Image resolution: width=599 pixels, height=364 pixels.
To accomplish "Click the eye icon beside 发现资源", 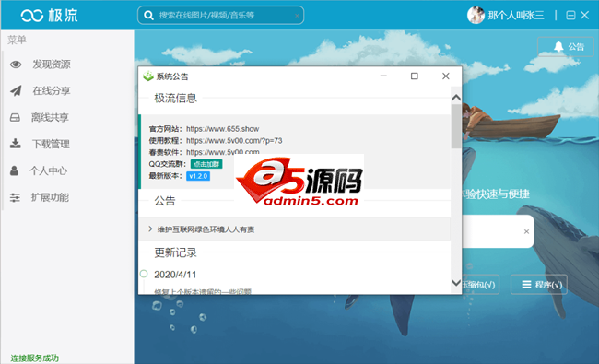I will point(16,65).
